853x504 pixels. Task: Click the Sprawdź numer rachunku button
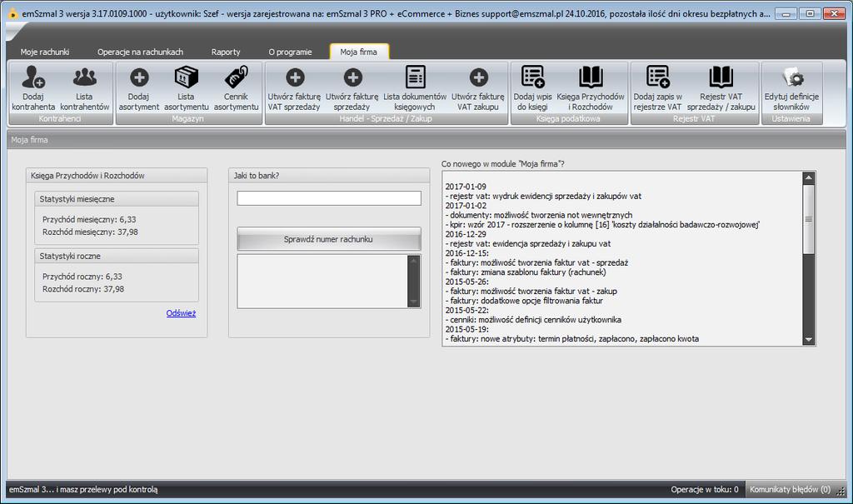(x=328, y=239)
